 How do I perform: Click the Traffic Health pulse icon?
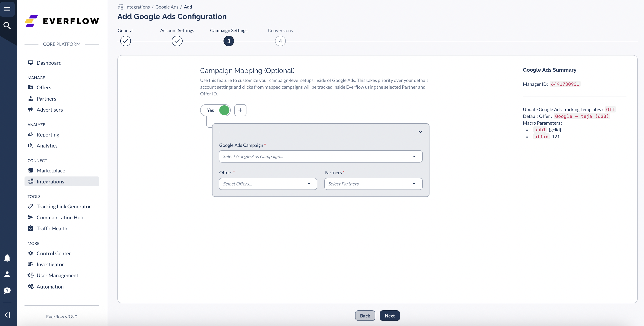point(31,228)
